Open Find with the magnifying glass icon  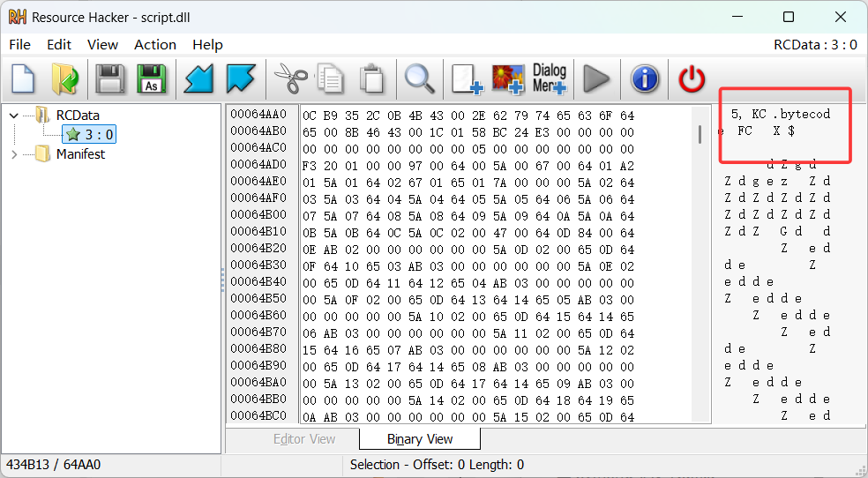(420, 78)
